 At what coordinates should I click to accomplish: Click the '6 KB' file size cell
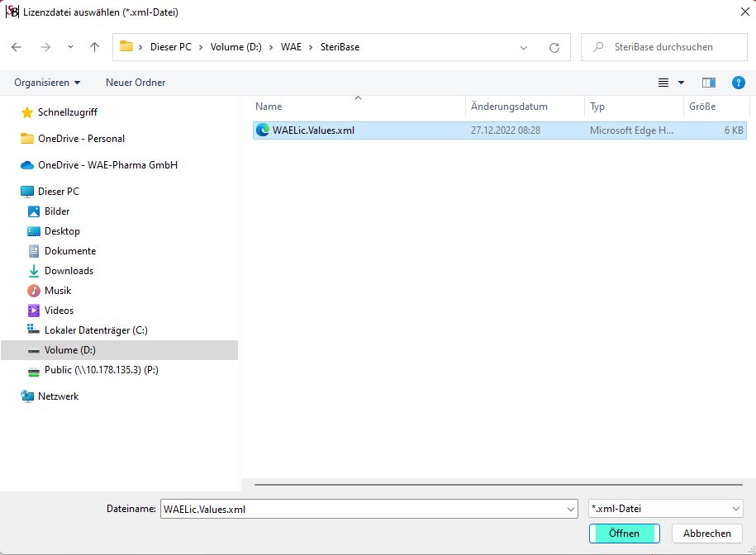click(x=734, y=130)
